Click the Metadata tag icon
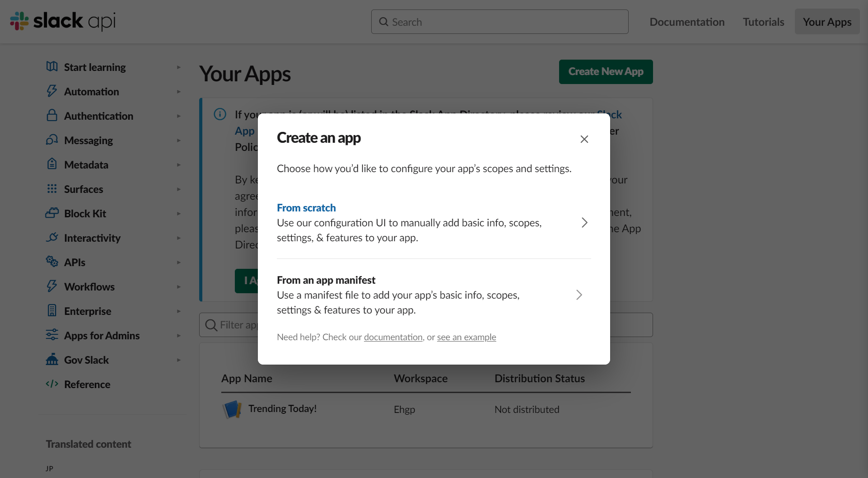 coord(52,164)
